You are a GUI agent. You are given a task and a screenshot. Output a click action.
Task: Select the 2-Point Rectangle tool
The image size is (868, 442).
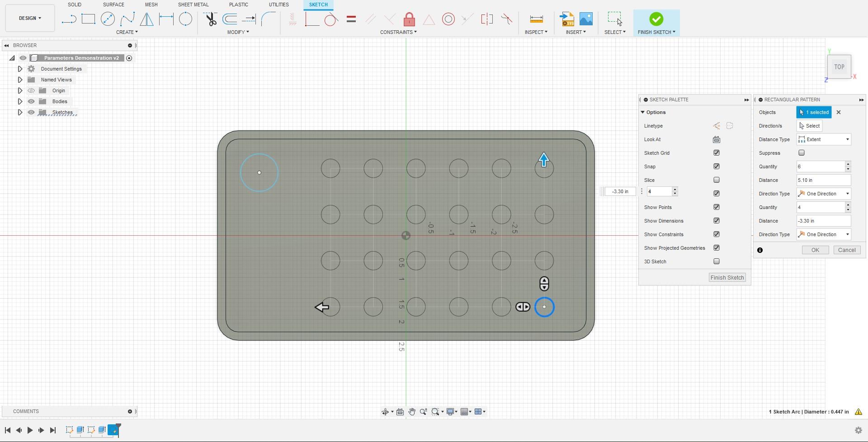point(88,19)
